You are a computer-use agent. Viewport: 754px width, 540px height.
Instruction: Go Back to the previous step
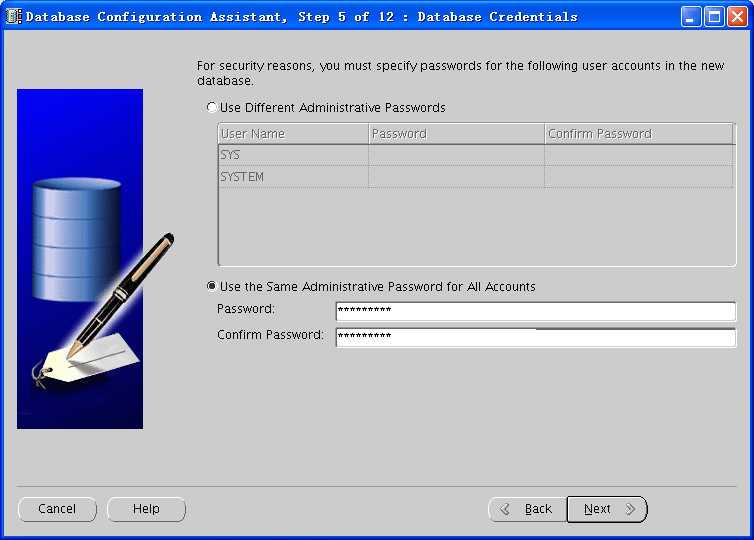pyautogui.click(x=528, y=509)
